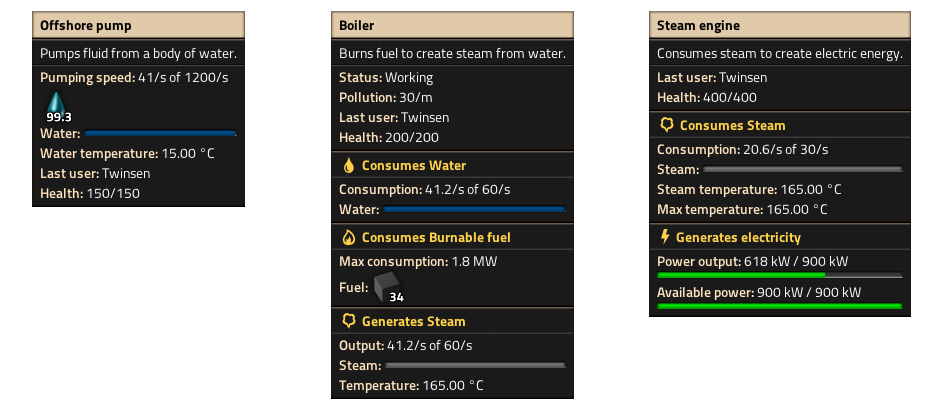This screenshot has height=410, width=930.
Task: Click the Boiler Status: Working line
Action: [x=386, y=78]
